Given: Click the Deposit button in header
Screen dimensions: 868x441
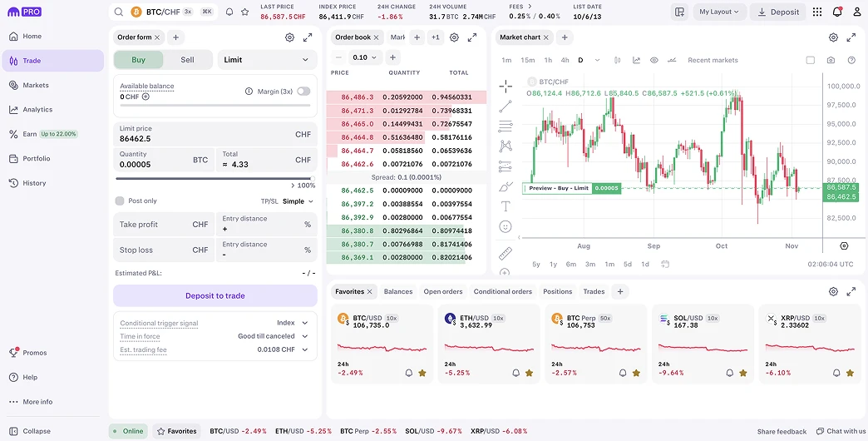Looking at the screenshot, I should 778,12.
